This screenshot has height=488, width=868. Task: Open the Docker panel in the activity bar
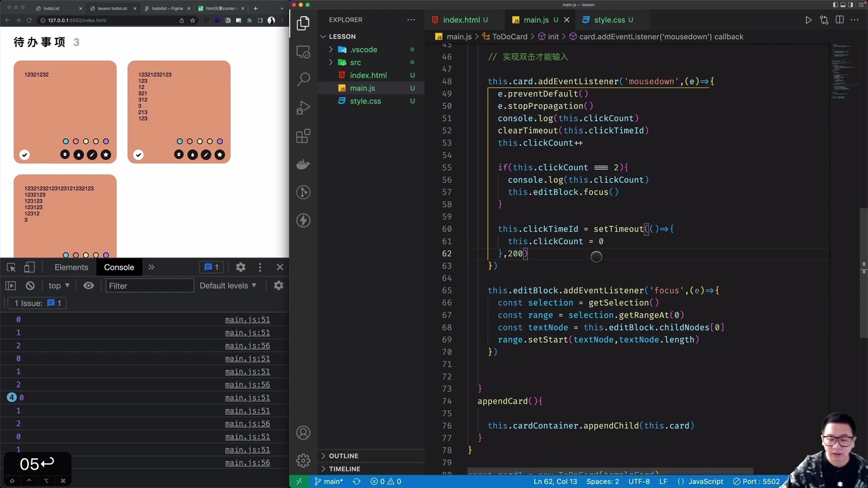coord(303,164)
